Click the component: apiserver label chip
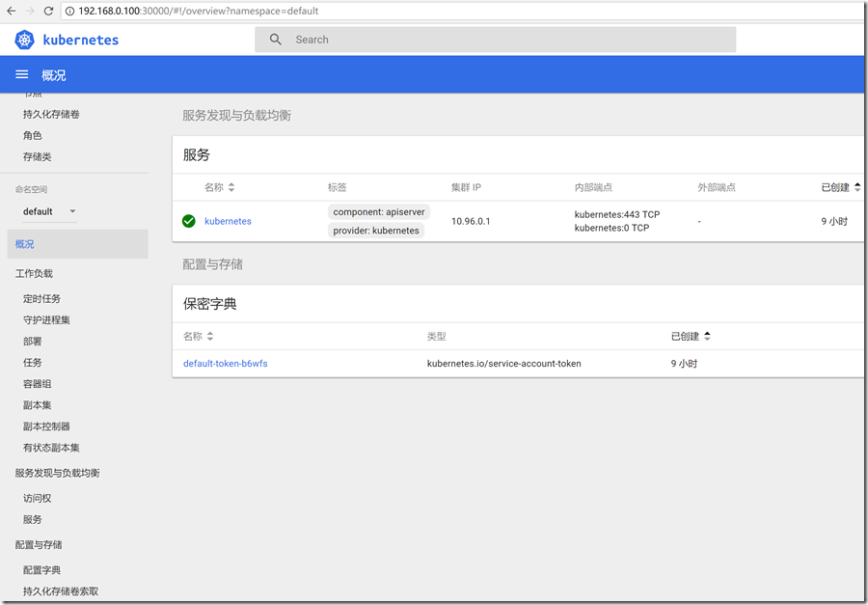 tap(379, 211)
